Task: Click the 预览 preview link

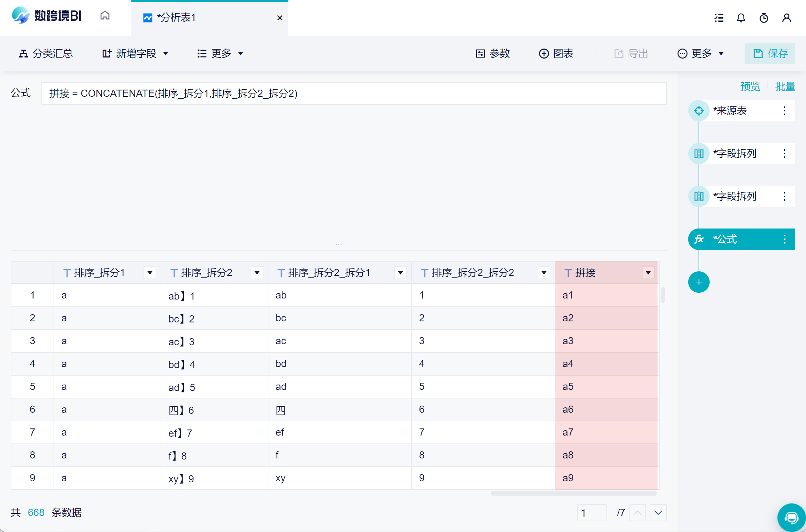Action: (750, 86)
